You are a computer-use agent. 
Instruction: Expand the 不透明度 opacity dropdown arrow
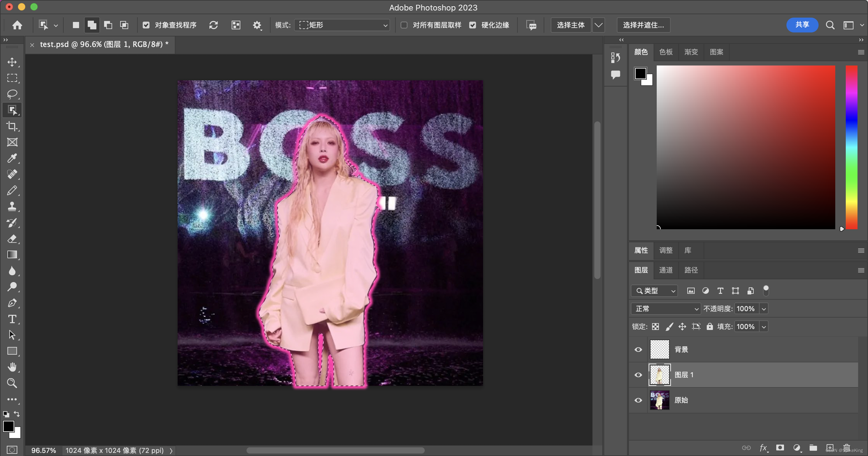[764, 309]
